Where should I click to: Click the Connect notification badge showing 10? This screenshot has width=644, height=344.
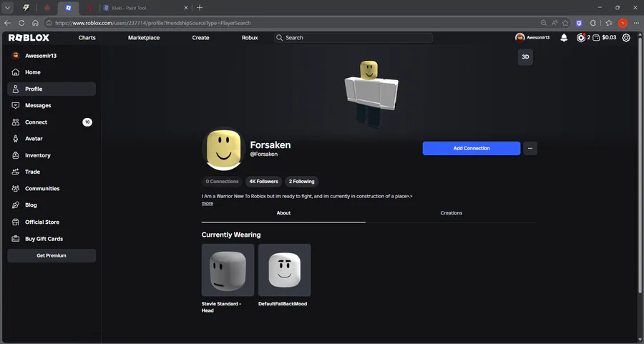point(87,122)
